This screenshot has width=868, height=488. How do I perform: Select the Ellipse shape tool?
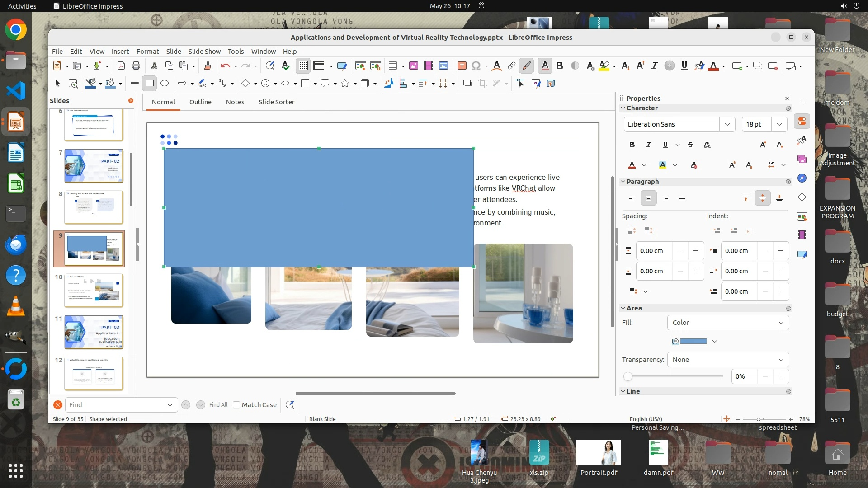165,83
